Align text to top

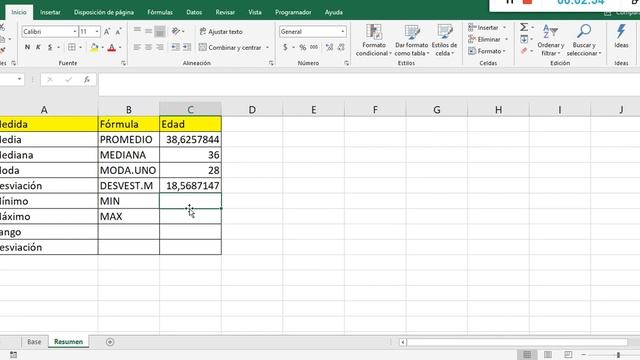click(137, 31)
